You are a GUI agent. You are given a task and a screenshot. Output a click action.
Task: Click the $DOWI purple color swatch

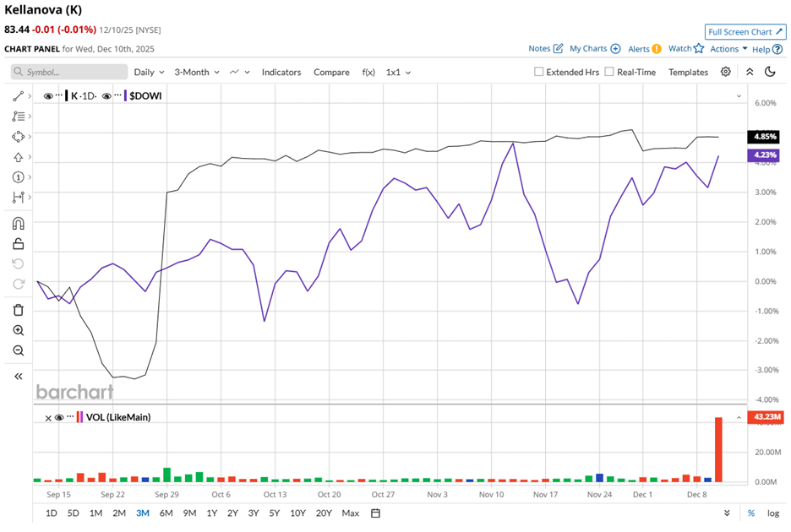click(x=125, y=95)
